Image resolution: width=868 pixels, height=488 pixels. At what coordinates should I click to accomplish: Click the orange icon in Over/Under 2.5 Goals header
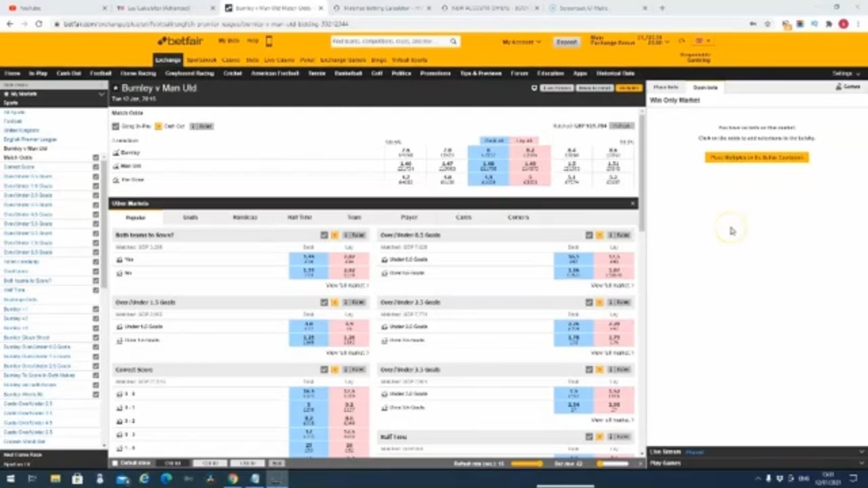[599, 302]
